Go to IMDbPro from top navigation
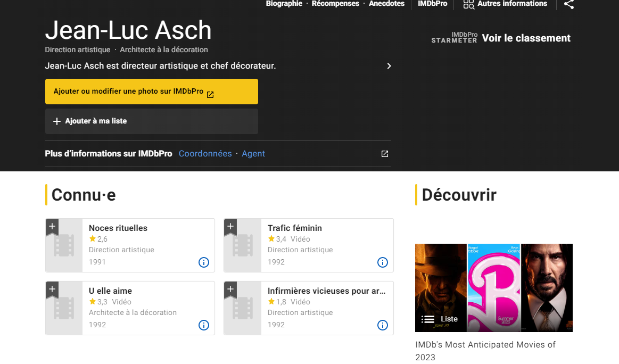The width and height of the screenshot is (619, 364). pyautogui.click(x=432, y=4)
